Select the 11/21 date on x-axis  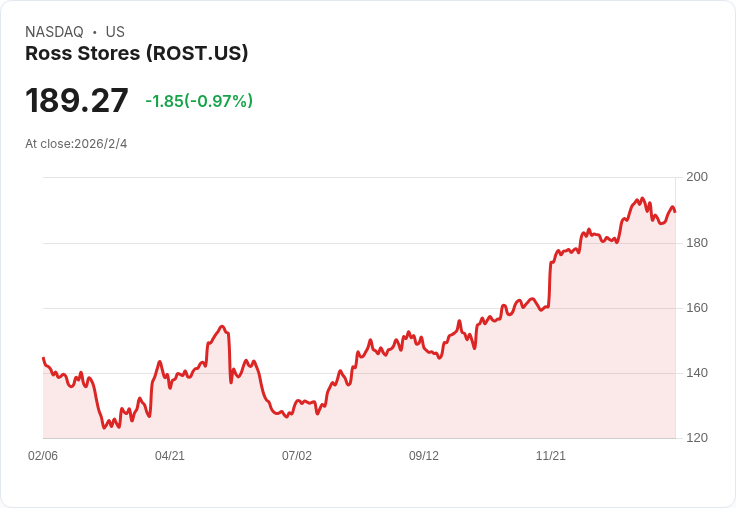tap(551, 456)
